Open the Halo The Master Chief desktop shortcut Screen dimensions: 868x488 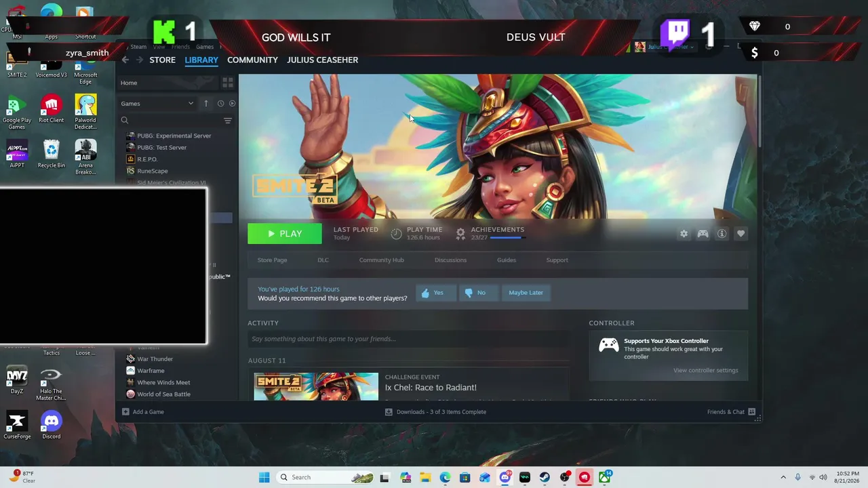[x=51, y=384]
